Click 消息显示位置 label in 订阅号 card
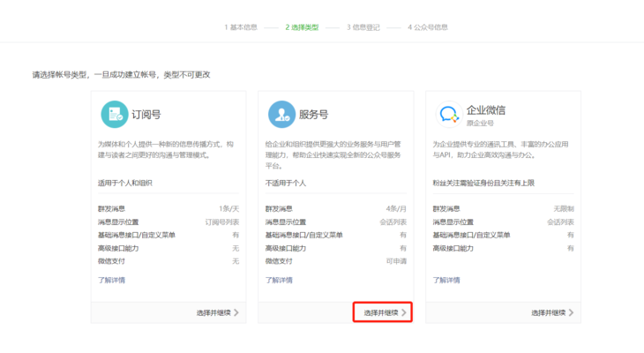Viewport: 644px width, 353px height. click(x=118, y=222)
